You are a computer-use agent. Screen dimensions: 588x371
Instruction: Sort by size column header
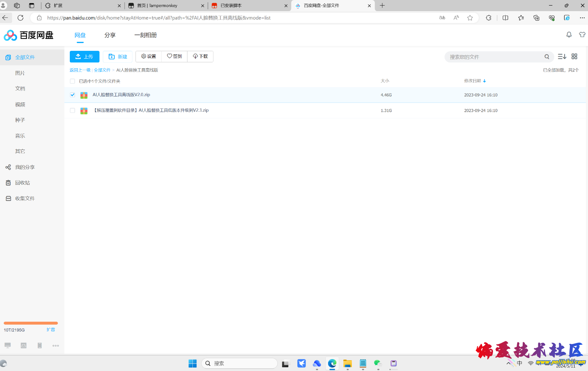pos(385,81)
